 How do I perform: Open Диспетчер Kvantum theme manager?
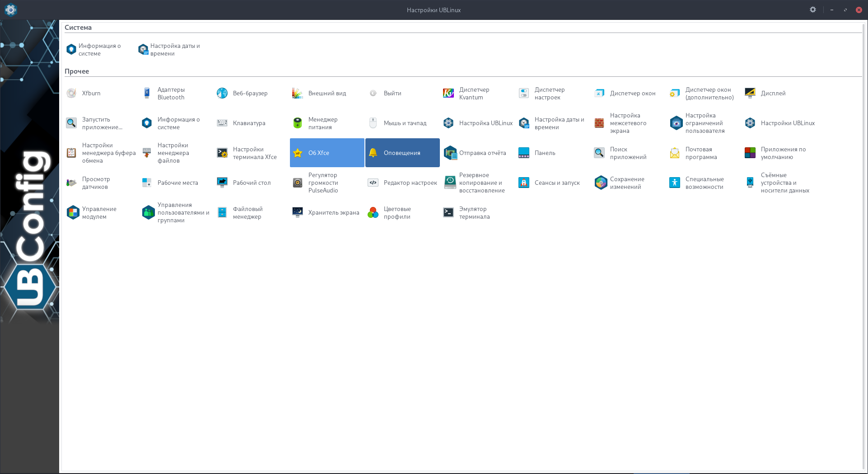(x=448, y=94)
